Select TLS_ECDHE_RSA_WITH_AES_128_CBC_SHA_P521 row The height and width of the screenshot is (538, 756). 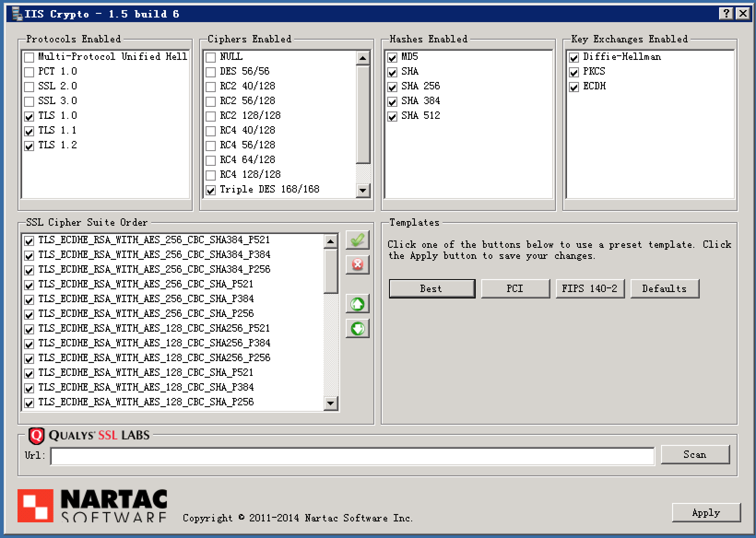coord(173,373)
